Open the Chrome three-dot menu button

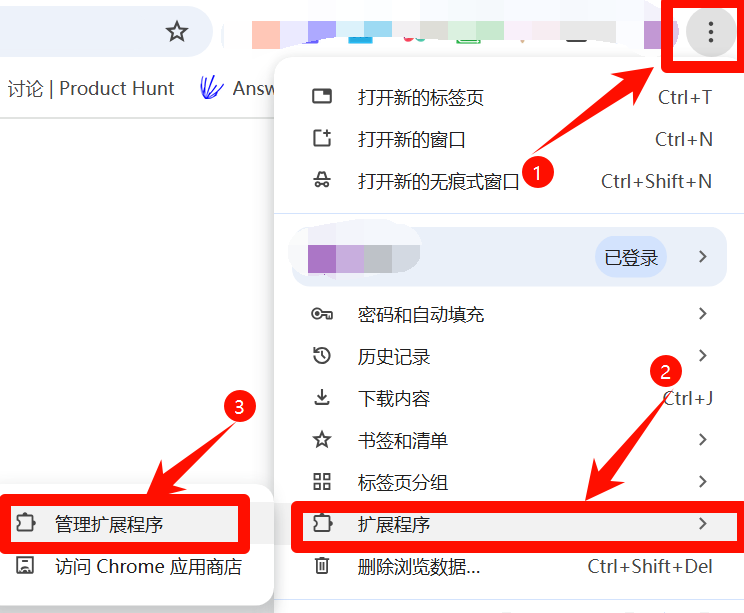tap(710, 32)
